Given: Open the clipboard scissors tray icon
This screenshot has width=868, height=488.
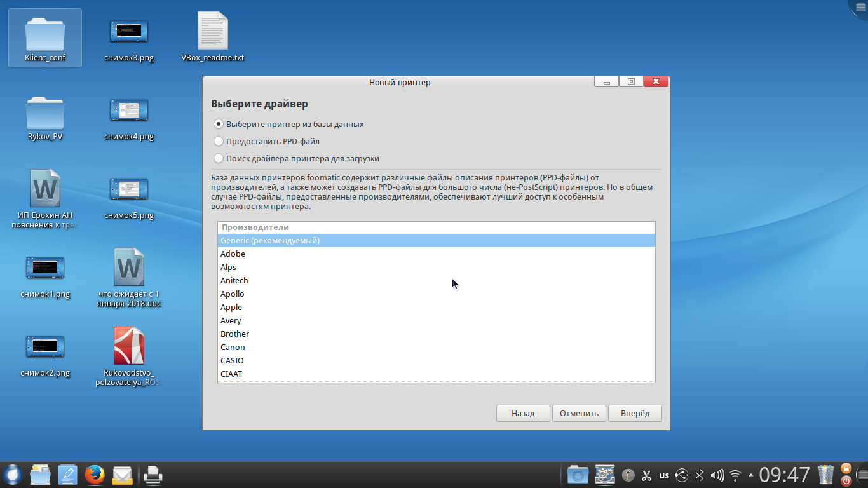Looking at the screenshot, I should (647, 475).
